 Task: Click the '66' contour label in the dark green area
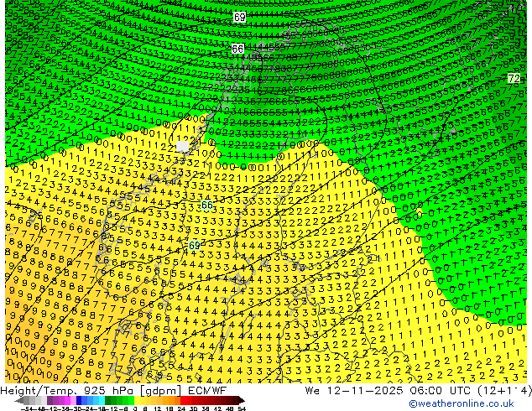click(x=237, y=49)
